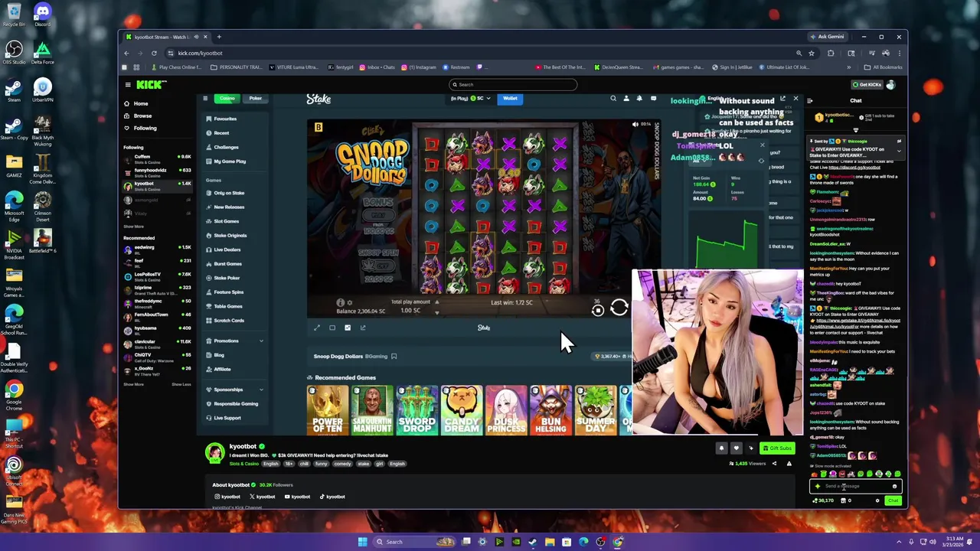Click the blue Wallet button

click(x=510, y=98)
